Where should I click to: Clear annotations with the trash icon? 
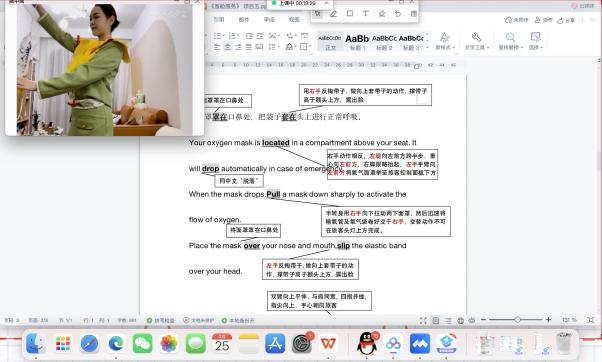[413, 13]
